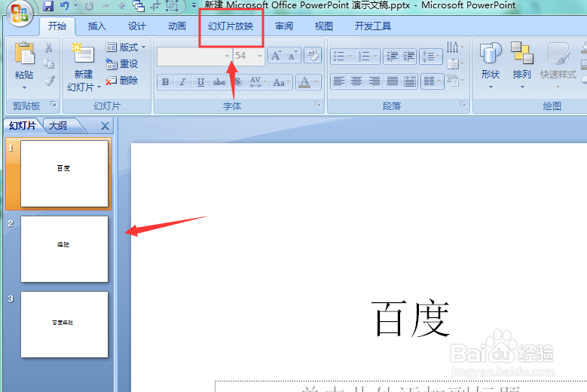Switch to the 审阅 tab
The image size is (587, 392).
(284, 26)
